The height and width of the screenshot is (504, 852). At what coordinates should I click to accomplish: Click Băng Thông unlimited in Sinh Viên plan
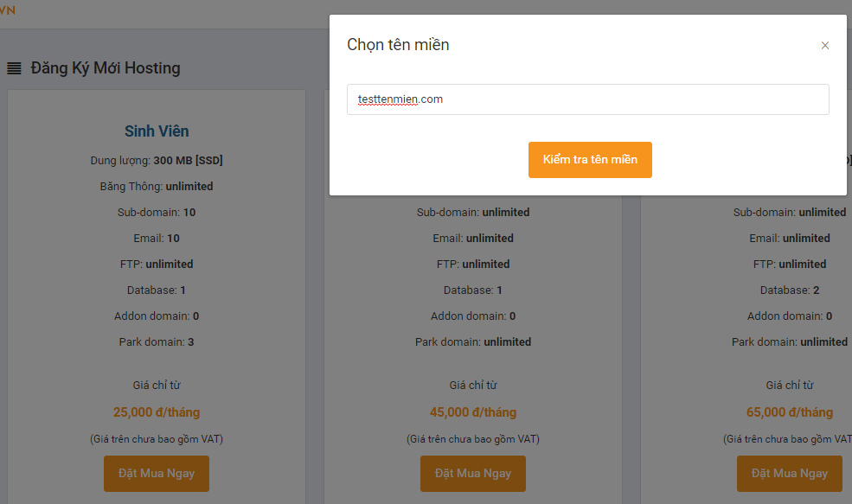(x=157, y=186)
